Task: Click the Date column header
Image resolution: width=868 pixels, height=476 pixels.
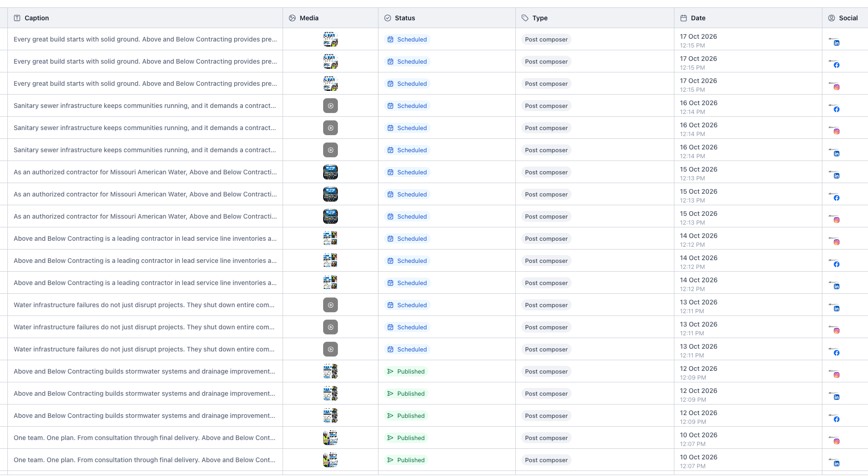Action: pos(748,18)
